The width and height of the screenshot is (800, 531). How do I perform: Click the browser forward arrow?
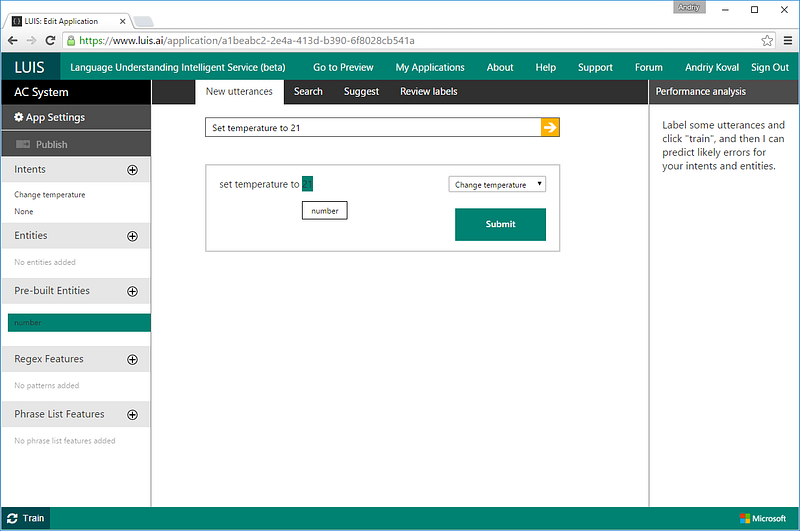point(31,40)
